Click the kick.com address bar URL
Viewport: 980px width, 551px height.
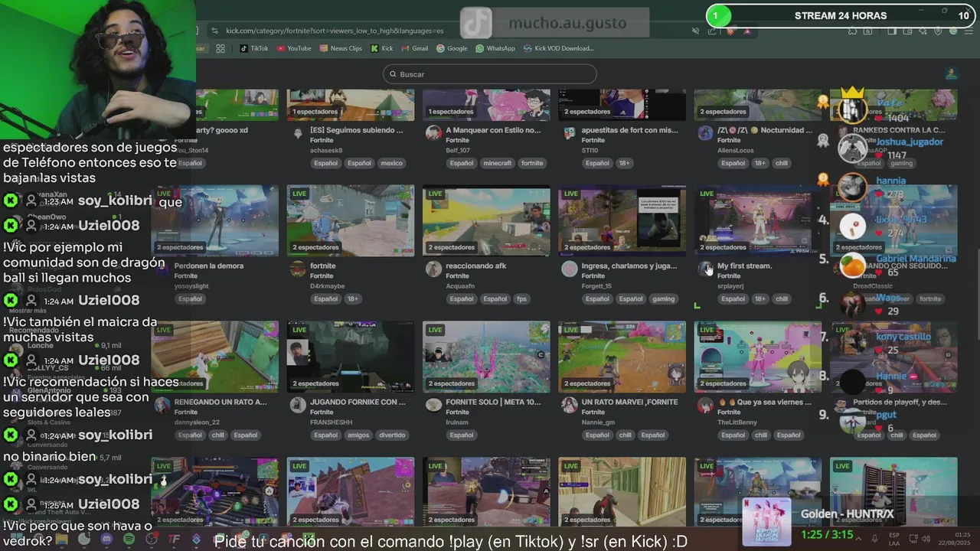335,31
